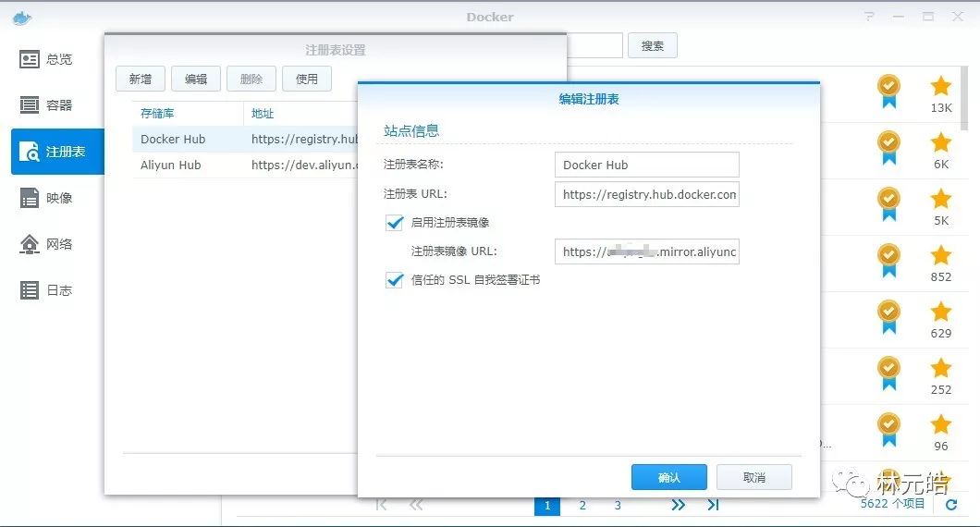Viewport: 980px width, 527px height.
Task: Click the official badge beside 852
Action: [x=888, y=260]
